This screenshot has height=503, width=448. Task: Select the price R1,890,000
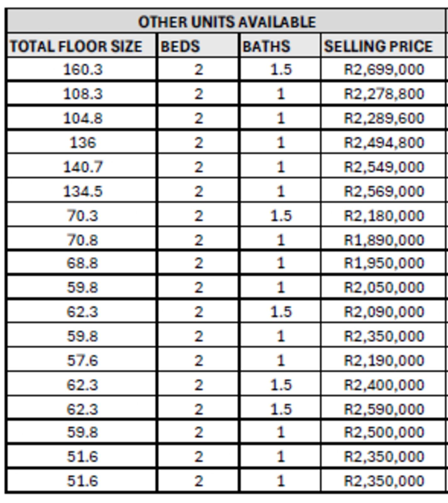tap(384, 240)
